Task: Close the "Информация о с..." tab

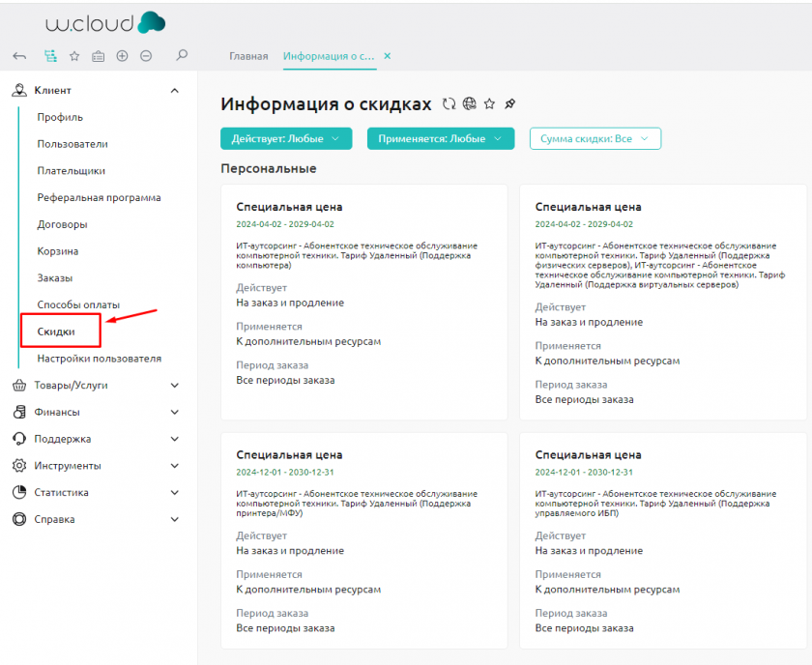Action: click(x=388, y=56)
